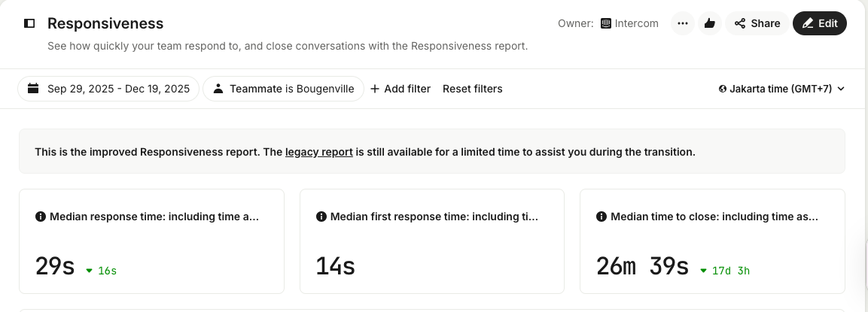Select the 26m 39s time to close value
This screenshot has height=312, width=868.
click(642, 265)
